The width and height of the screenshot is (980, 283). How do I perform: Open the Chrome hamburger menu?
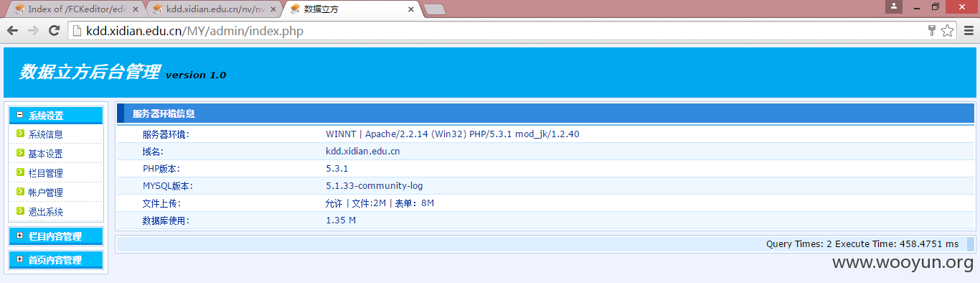point(968,31)
